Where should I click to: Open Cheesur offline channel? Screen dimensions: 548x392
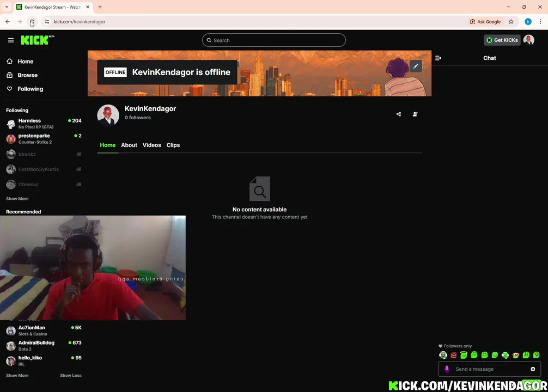44,184
